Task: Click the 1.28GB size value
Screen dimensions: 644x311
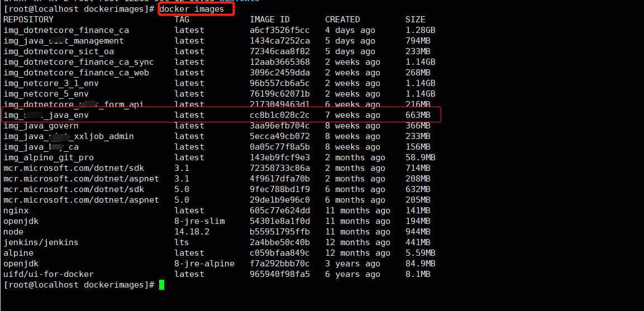Action: 420,30
